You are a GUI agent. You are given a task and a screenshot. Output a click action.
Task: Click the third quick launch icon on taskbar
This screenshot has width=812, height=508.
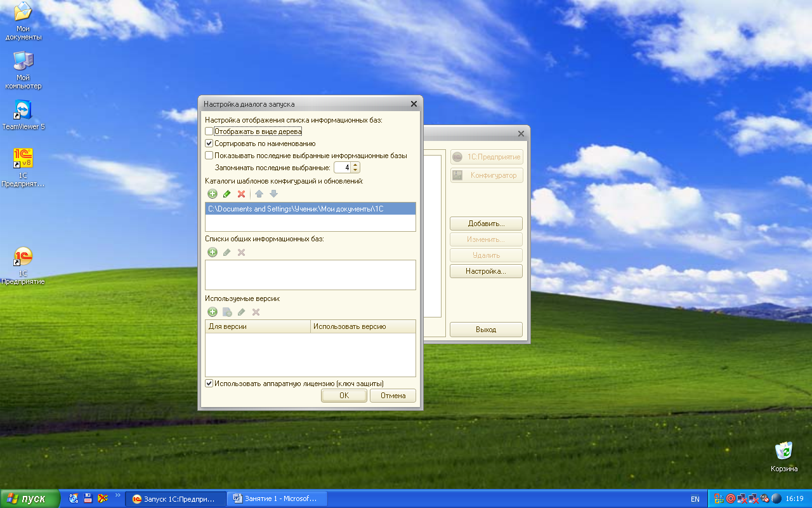(102, 498)
